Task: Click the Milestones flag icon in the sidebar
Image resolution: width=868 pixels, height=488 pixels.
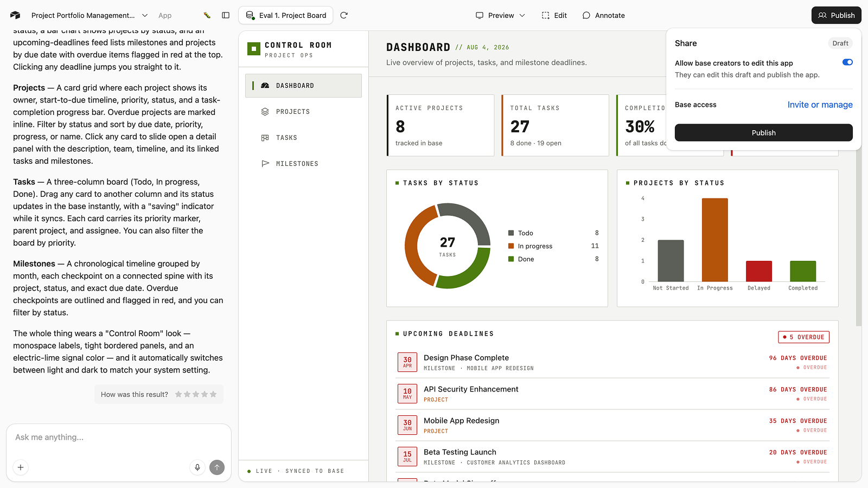Action: (x=265, y=164)
